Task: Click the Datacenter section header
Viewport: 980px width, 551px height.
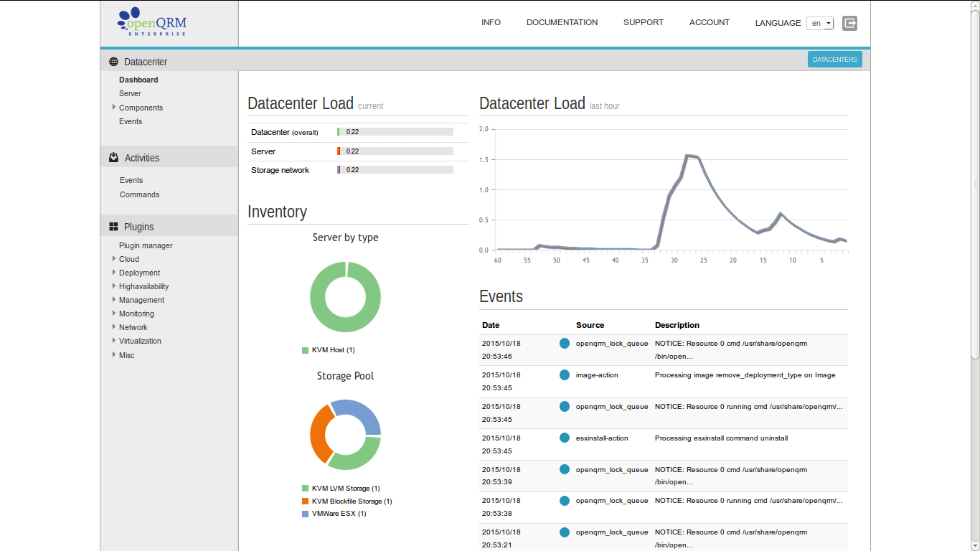Action: [x=169, y=62]
